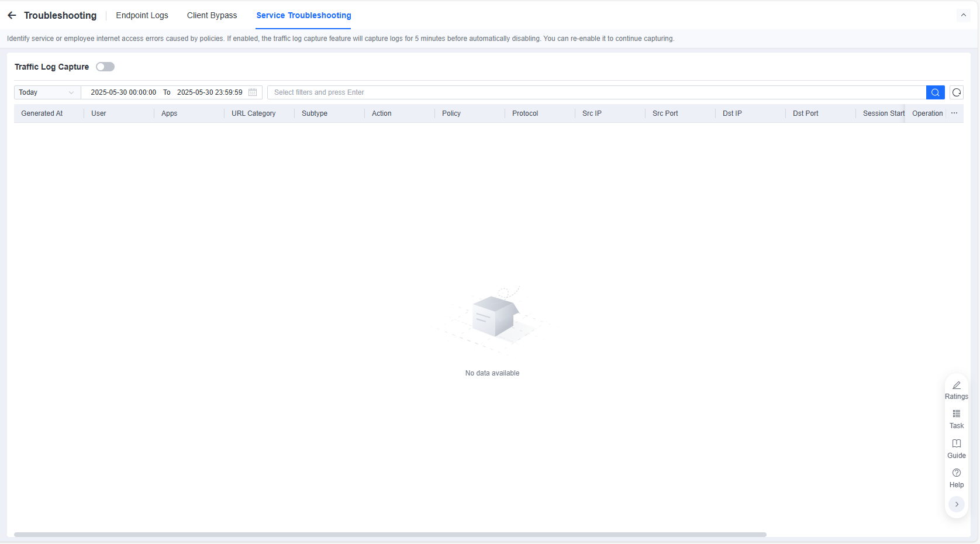Image resolution: width=980 pixels, height=544 pixels.
Task: Click the Operation column header
Action: 927,113
